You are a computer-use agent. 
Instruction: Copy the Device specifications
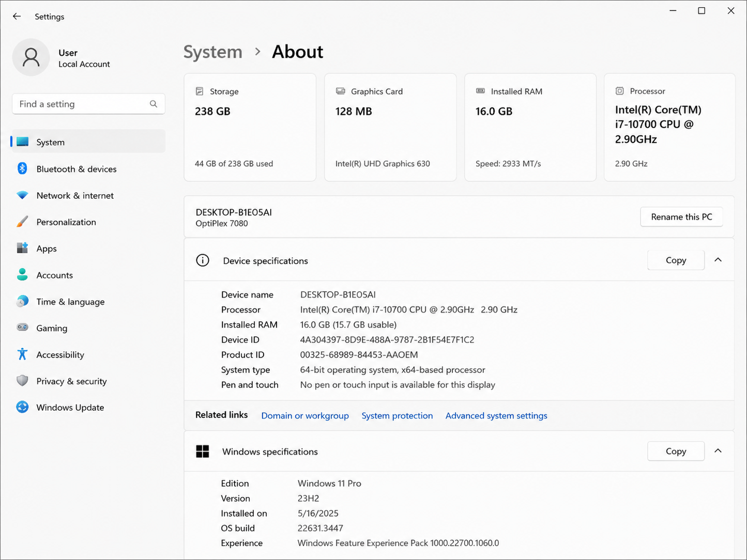pyautogui.click(x=676, y=260)
